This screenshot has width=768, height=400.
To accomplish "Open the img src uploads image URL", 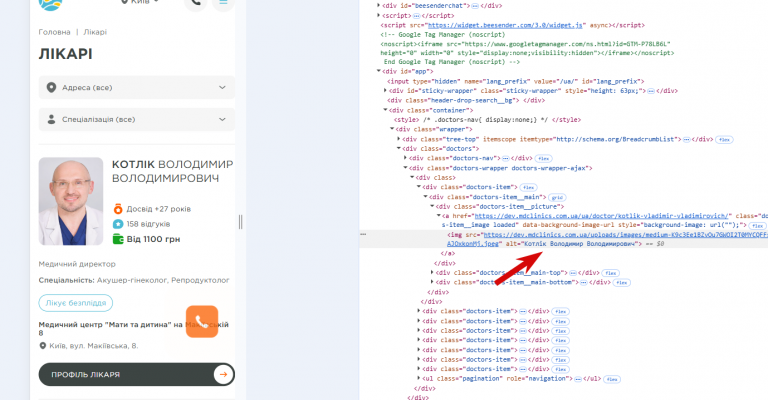I will click(x=625, y=235).
